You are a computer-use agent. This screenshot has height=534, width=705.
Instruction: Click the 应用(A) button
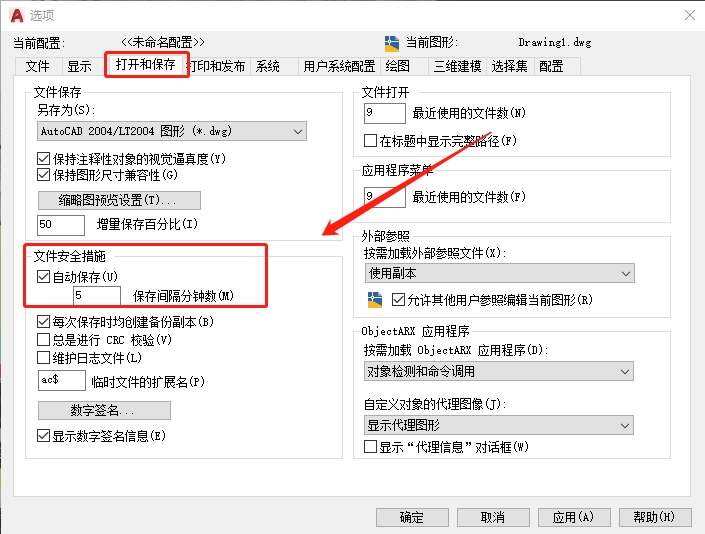[x=574, y=517]
